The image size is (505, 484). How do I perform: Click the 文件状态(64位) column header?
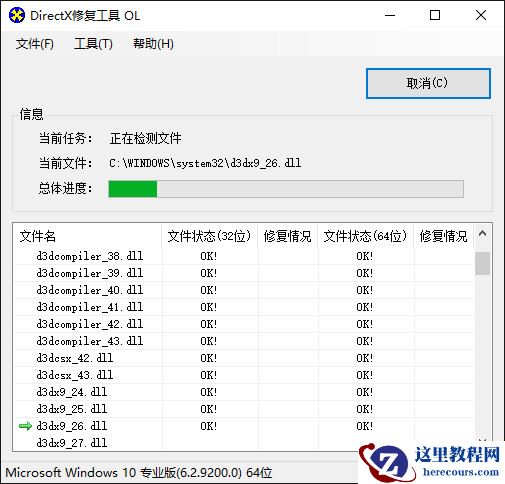[365, 236]
